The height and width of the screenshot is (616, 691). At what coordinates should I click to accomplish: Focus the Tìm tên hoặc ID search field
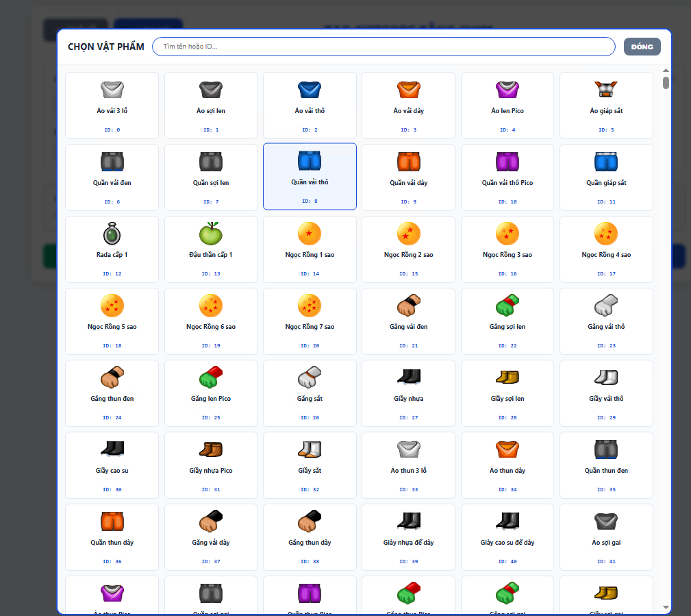pos(384,47)
